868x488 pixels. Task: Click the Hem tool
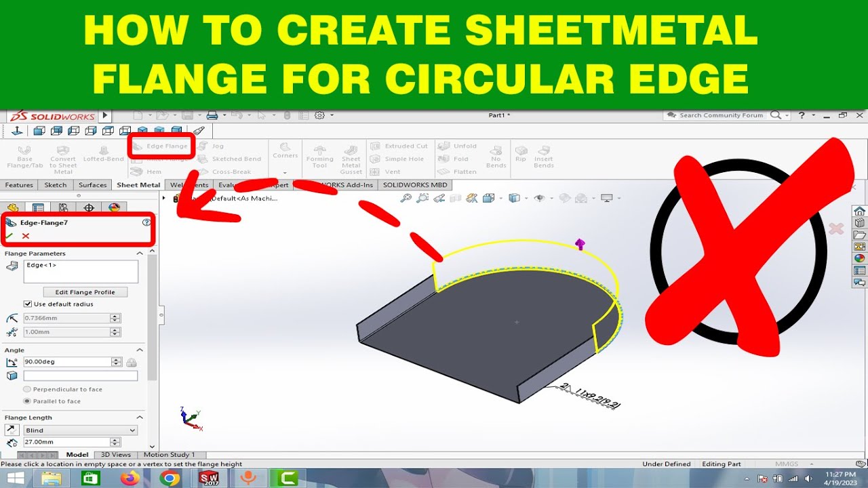(x=147, y=171)
